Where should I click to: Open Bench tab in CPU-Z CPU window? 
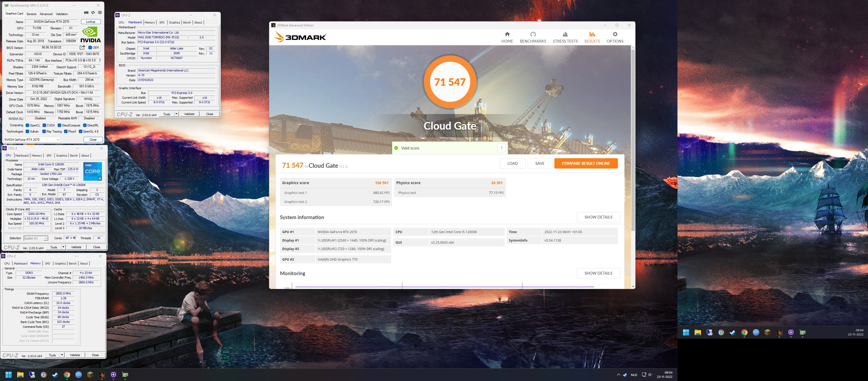click(74, 156)
